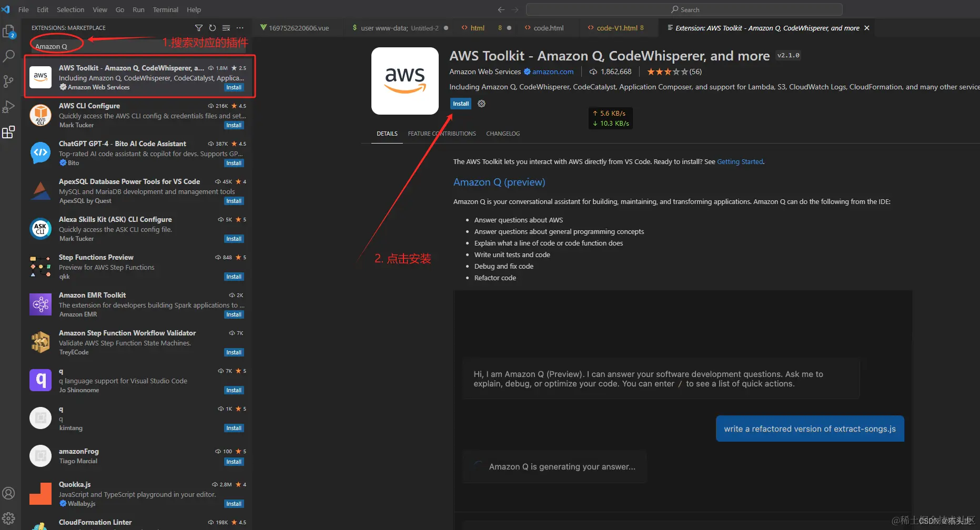Select q language support extension icon

tap(41, 380)
